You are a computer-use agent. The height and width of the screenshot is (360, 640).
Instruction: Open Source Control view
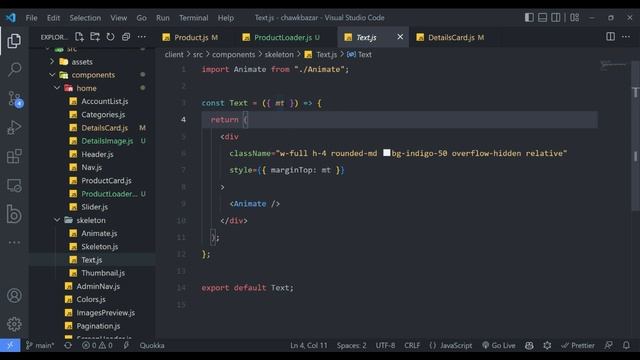pyautogui.click(x=15, y=99)
